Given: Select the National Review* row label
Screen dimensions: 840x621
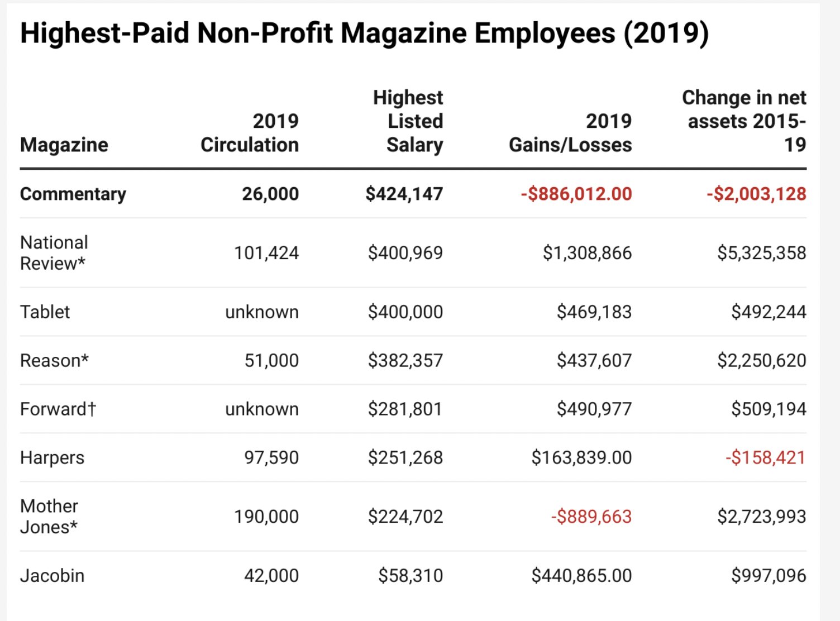Looking at the screenshot, I should (54, 253).
